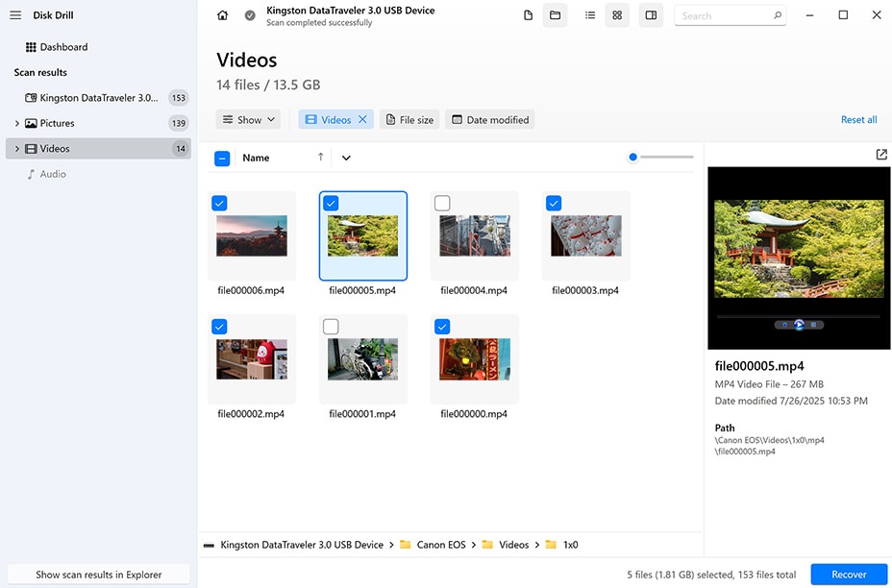Click the Recover button

click(x=849, y=575)
